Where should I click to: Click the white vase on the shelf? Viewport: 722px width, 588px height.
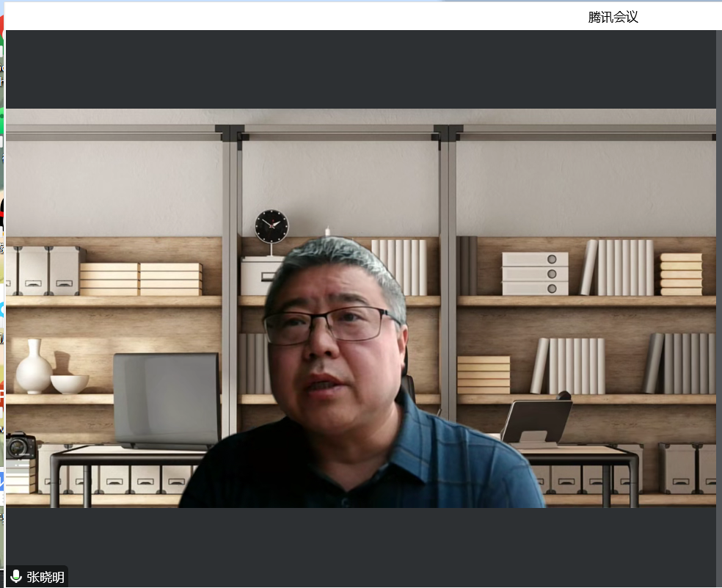click(x=33, y=366)
